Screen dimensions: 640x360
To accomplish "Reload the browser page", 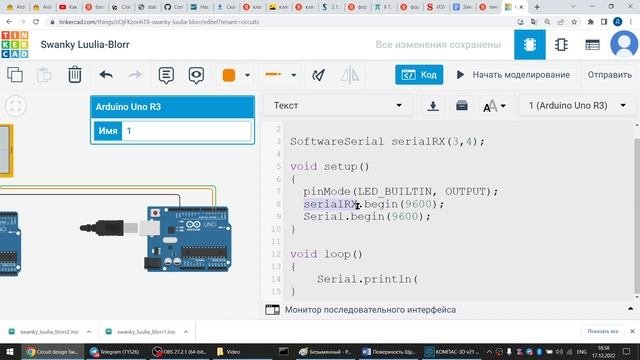I will coord(36,22).
